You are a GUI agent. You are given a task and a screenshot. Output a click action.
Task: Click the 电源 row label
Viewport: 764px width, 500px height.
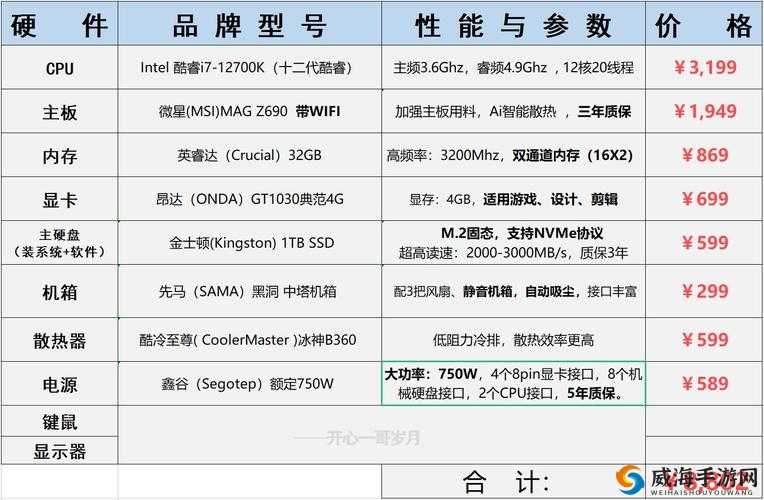(x=59, y=384)
